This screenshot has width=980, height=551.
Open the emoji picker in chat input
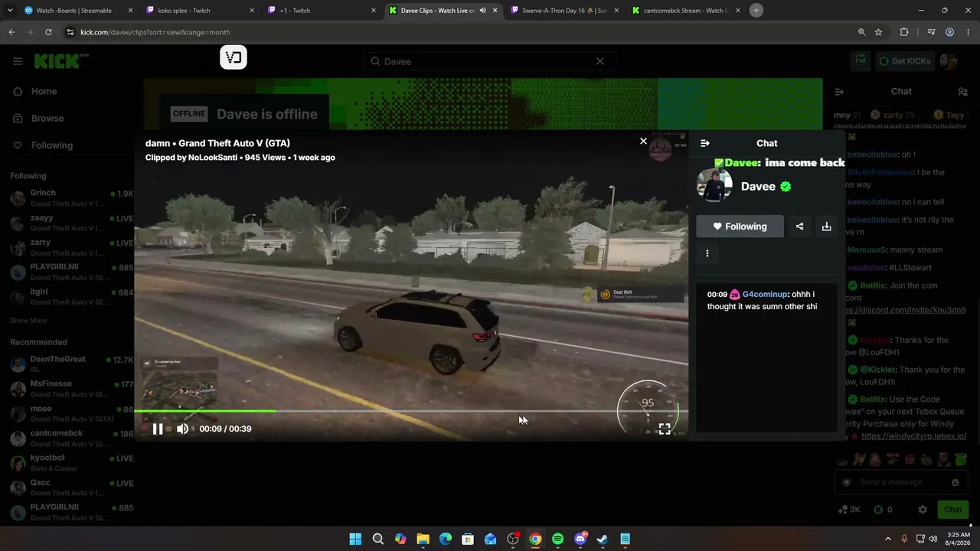(x=955, y=482)
